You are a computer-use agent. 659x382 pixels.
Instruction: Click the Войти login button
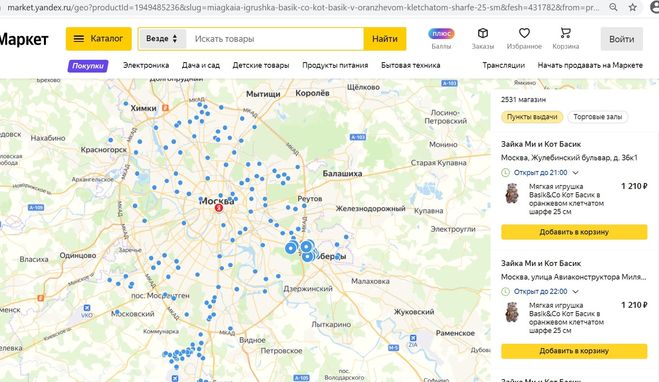coord(622,39)
